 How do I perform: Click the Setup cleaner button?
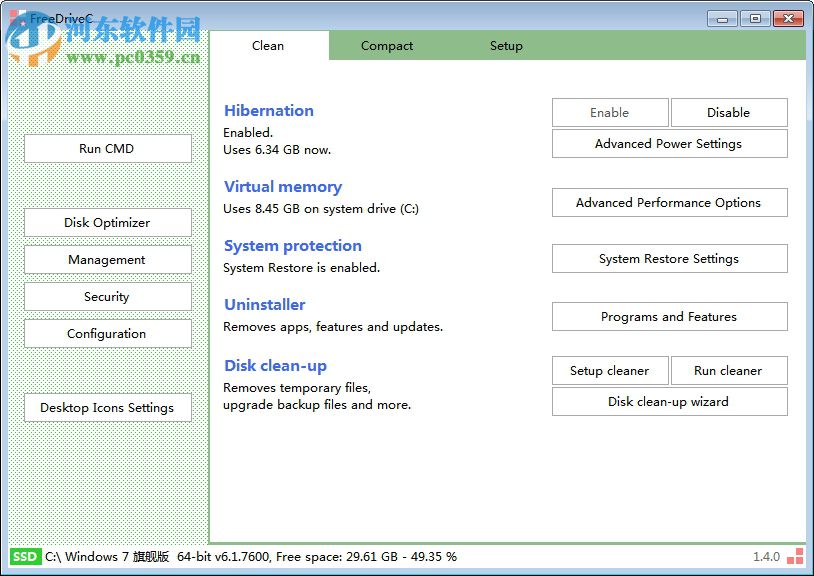pyautogui.click(x=610, y=371)
